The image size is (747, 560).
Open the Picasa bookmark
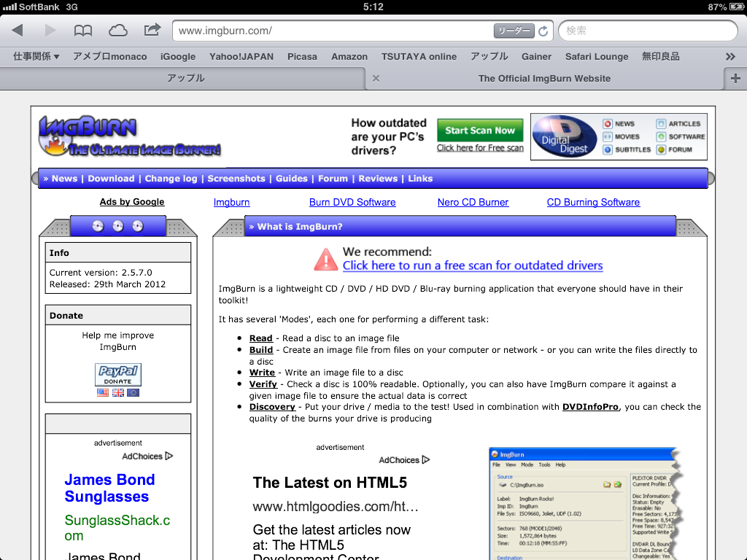[x=302, y=56]
